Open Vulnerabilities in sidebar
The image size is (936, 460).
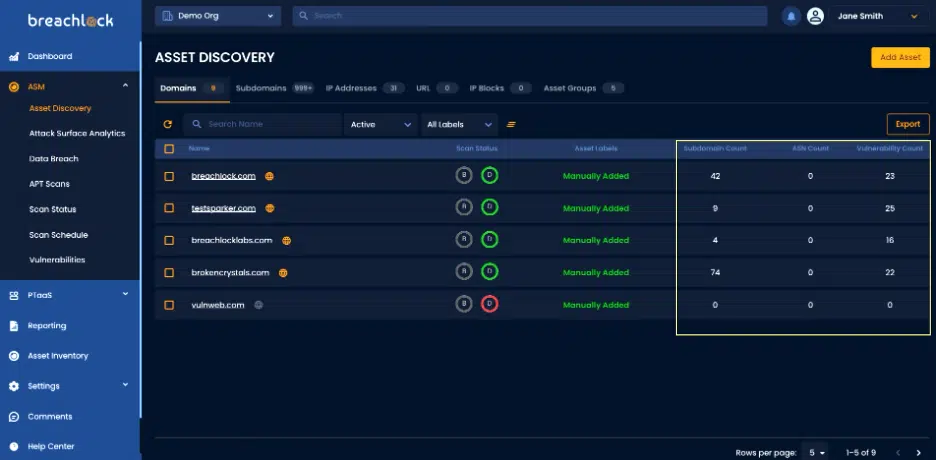(57, 260)
